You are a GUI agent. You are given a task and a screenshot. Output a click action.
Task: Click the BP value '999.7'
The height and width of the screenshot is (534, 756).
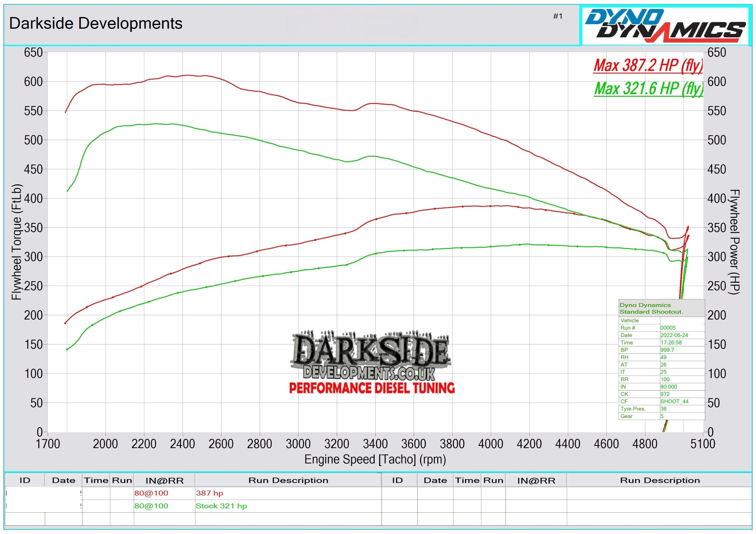coord(667,350)
